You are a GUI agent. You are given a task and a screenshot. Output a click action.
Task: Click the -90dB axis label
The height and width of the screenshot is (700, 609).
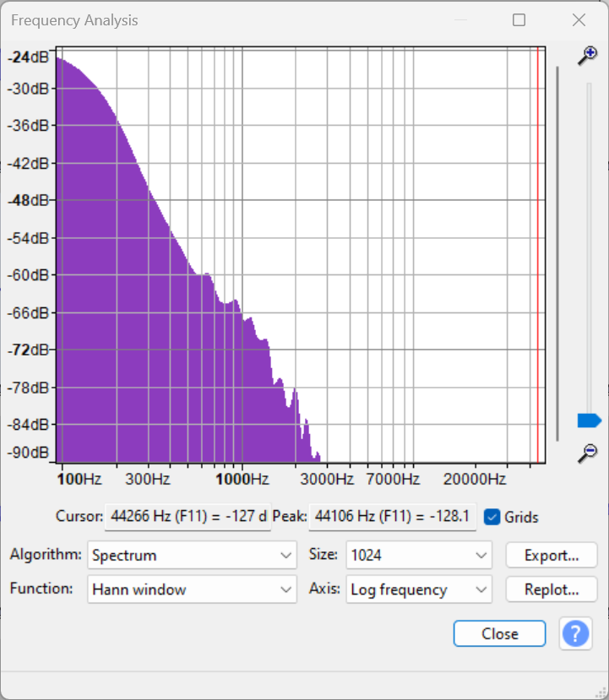28,453
